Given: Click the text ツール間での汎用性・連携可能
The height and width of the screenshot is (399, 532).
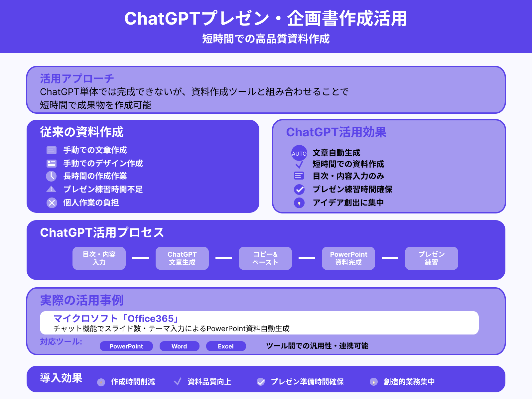Looking at the screenshot, I should (x=317, y=346).
